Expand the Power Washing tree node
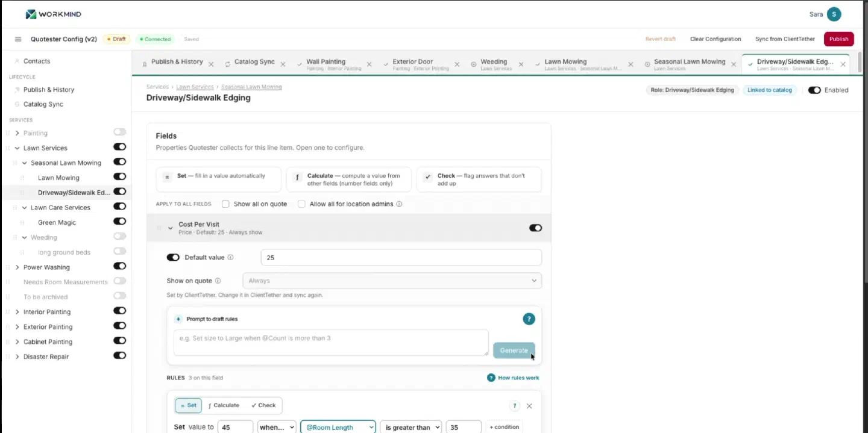868x433 pixels. coord(17,267)
